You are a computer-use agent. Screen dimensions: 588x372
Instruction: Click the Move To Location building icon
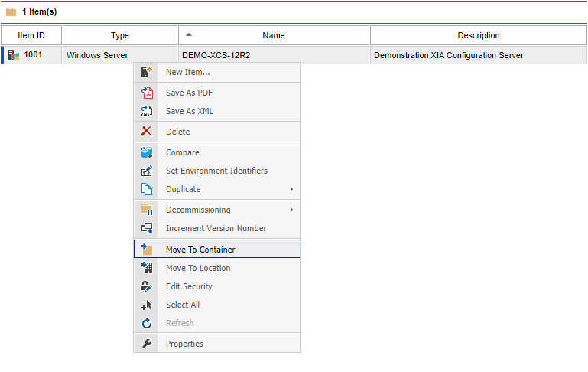147,268
